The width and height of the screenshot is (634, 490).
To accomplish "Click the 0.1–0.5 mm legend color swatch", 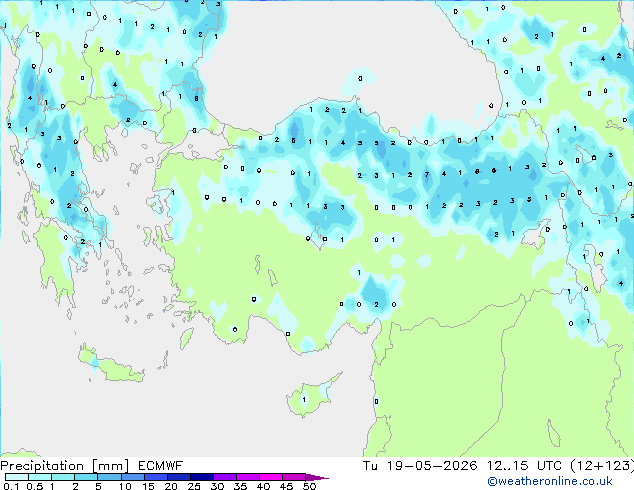I will tap(17, 477).
